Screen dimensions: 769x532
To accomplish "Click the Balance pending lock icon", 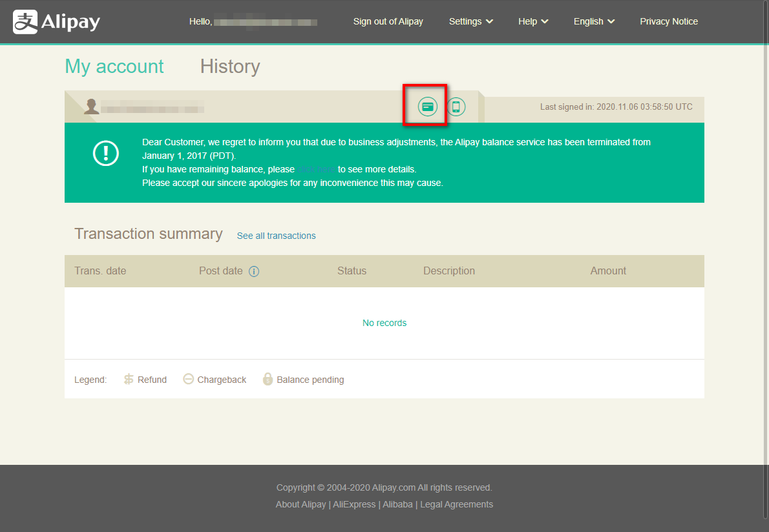I will 268,379.
